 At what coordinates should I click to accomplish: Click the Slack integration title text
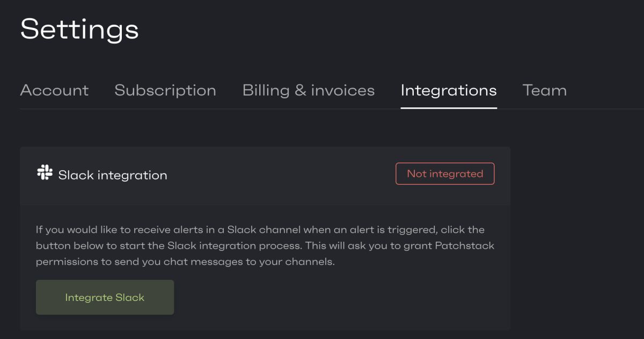[x=113, y=175]
